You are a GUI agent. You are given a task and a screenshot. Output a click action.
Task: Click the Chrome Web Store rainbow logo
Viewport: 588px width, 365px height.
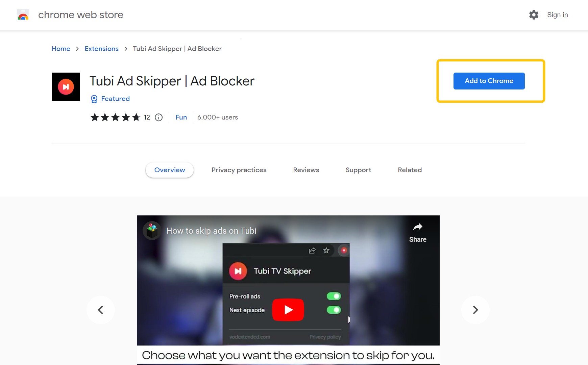click(x=23, y=15)
